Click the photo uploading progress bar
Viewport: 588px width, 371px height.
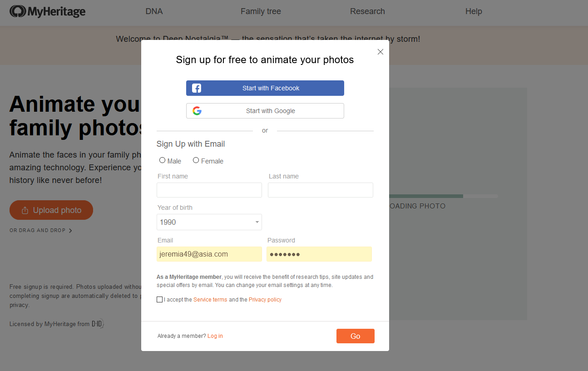click(443, 196)
